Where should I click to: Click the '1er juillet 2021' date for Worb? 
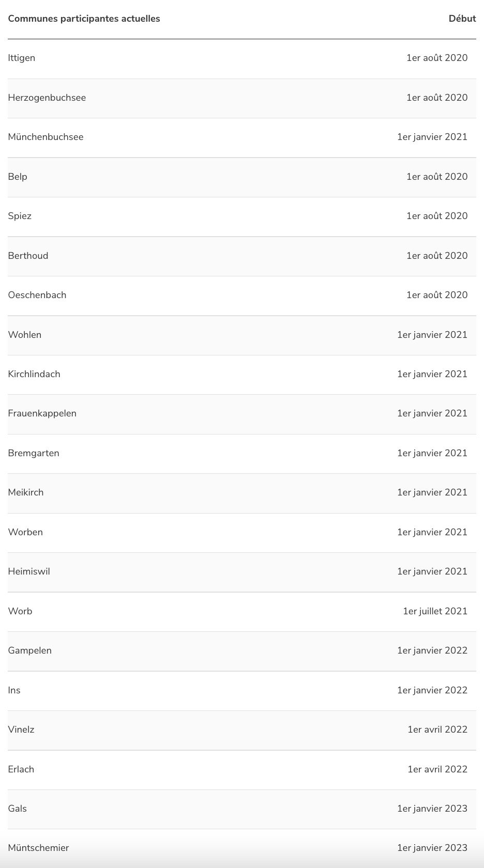coord(435,611)
